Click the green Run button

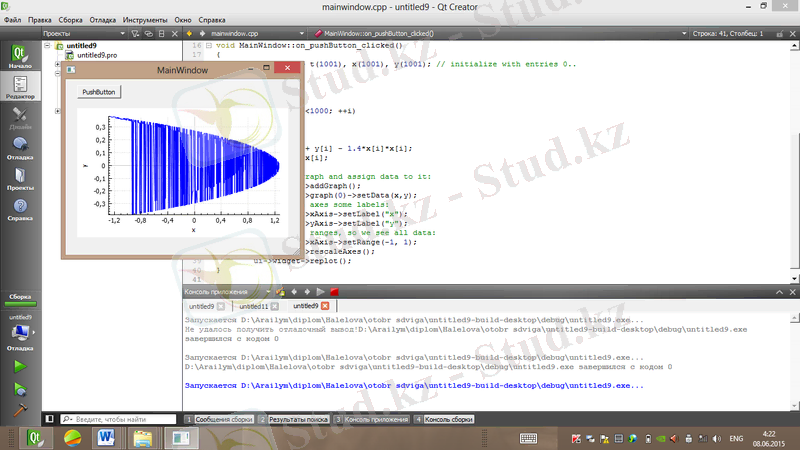[x=19, y=367]
